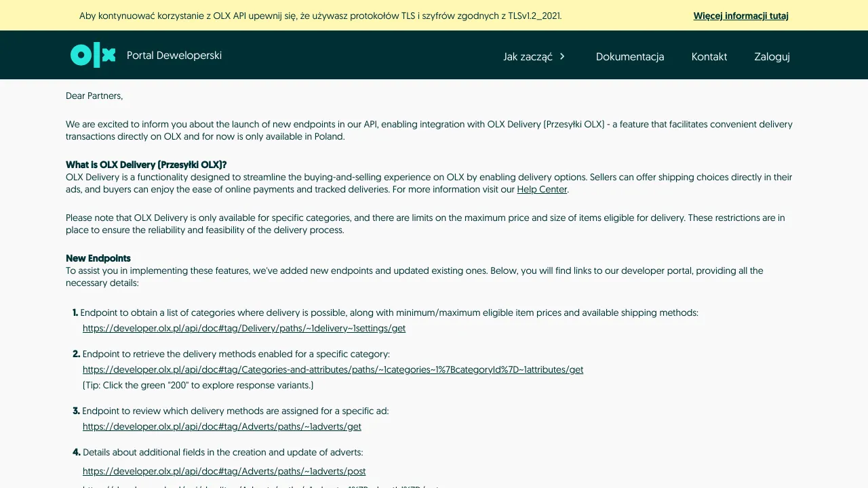Click the "New Endpoints" heading
This screenshot has width=868, height=488.
tap(98, 258)
